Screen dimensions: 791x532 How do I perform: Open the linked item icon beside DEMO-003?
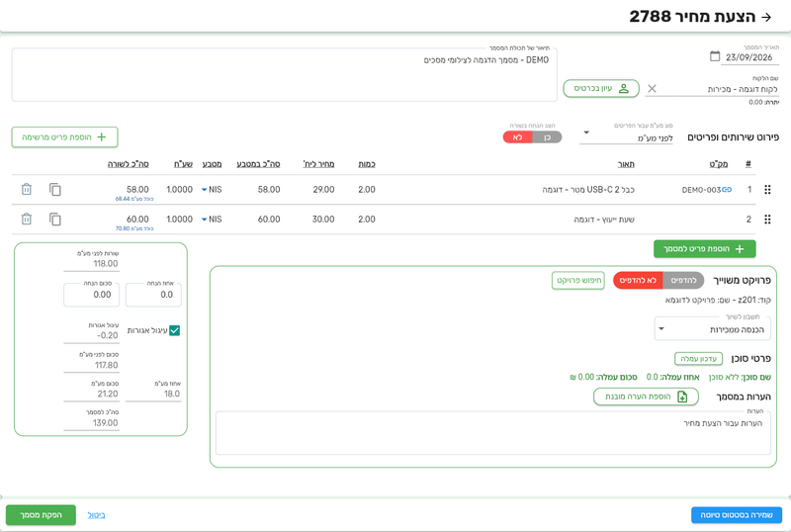(727, 190)
